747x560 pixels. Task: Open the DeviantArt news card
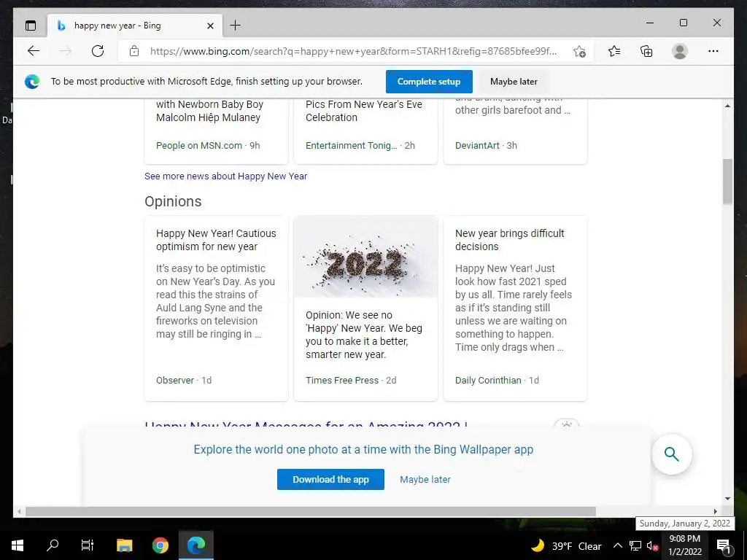[x=516, y=131]
